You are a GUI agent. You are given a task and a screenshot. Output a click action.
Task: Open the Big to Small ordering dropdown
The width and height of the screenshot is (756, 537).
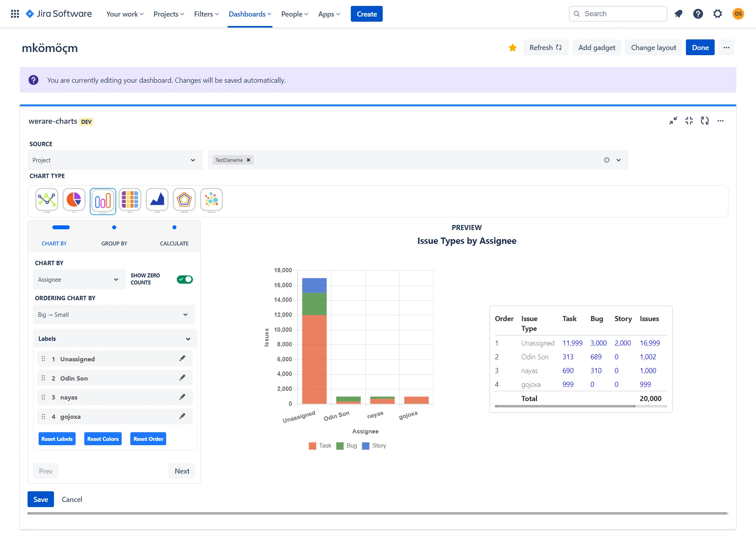coord(114,314)
